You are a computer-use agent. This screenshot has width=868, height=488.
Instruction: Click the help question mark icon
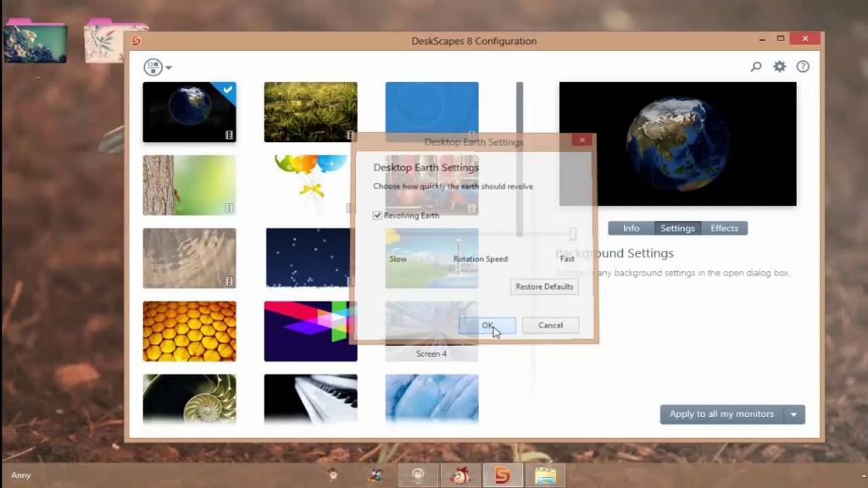pyautogui.click(x=803, y=66)
